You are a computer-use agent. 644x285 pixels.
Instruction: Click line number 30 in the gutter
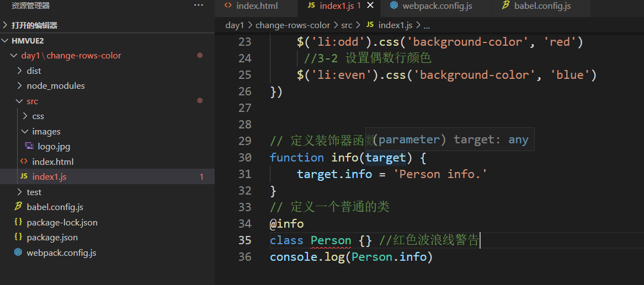click(245, 158)
